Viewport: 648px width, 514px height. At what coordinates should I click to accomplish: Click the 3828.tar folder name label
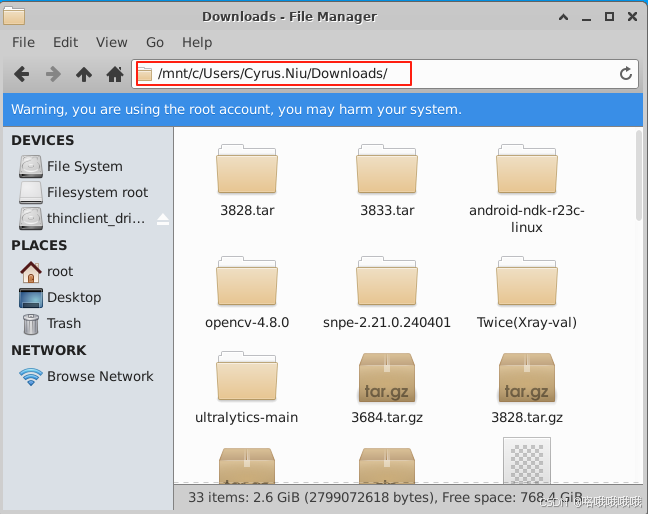tap(247, 210)
